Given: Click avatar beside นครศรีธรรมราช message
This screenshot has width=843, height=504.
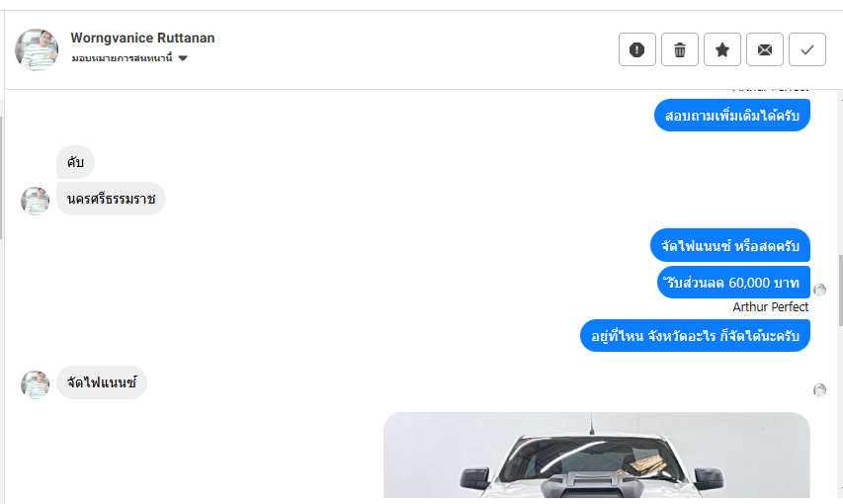Looking at the screenshot, I should (x=35, y=202).
